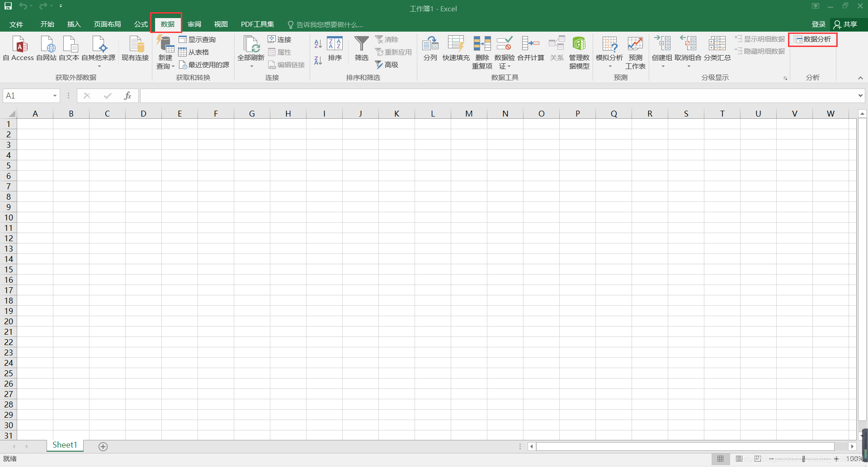Click the 登录 sign in link
The width and height of the screenshot is (868, 467).
(818, 24)
